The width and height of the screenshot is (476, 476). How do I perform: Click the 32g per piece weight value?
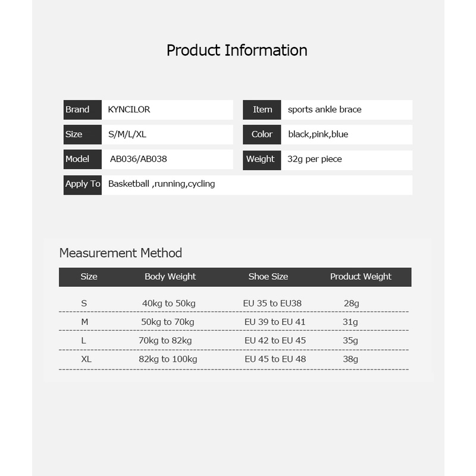314,159
